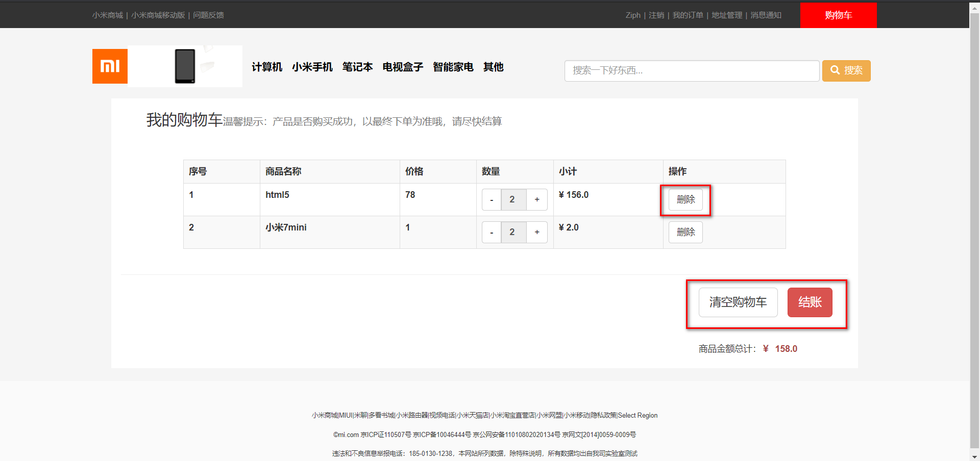The height and width of the screenshot is (461, 980).
Task: Click the magnifier icon in search button
Action: pyautogui.click(x=835, y=70)
